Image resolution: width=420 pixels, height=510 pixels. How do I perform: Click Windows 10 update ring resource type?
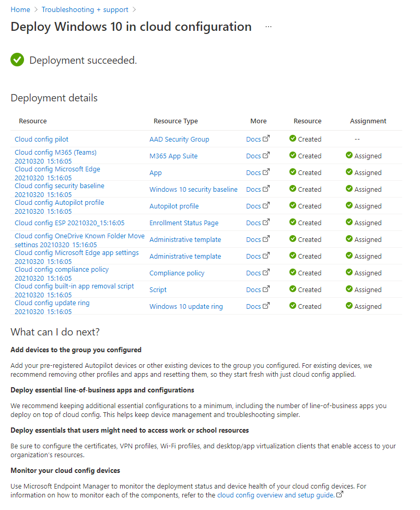pyautogui.click(x=186, y=306)
